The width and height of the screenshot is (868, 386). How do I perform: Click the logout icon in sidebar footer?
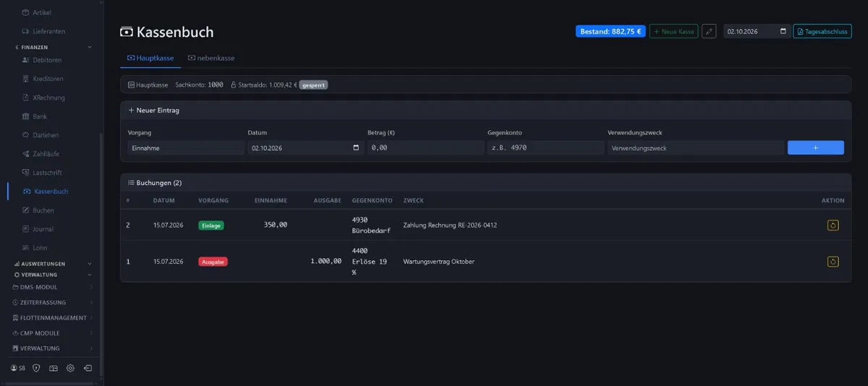[x=88, y=368]
